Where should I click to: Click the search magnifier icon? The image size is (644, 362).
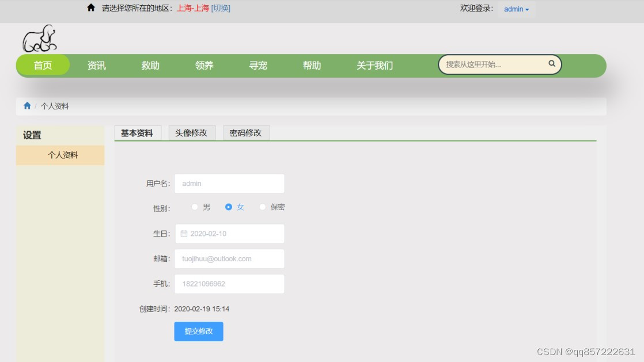pyautogui.click(x=552, y=64)
